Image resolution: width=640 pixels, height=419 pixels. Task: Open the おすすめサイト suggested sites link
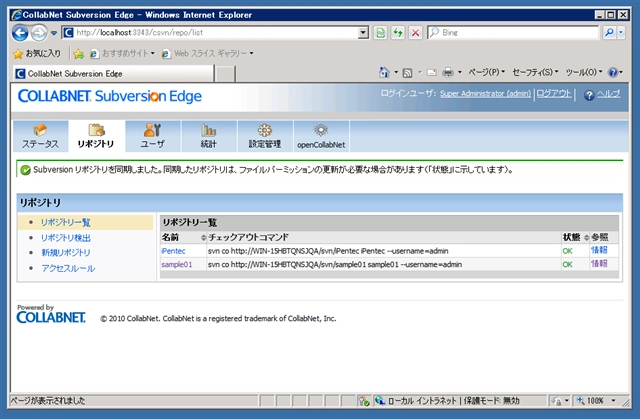pyautogui.click(x=122, y=53)
